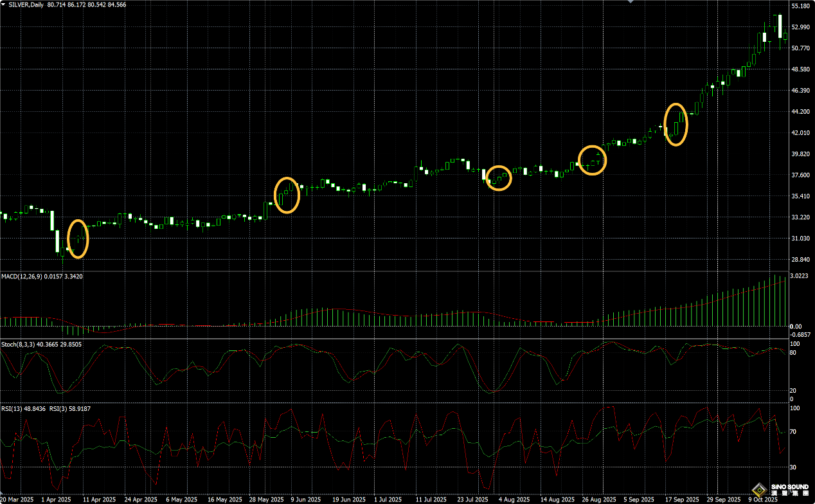Image resolution: width=815 pixels, height=504 pixels.
Task: Click the 28.840 price axis label
Action: click(800, 260)
